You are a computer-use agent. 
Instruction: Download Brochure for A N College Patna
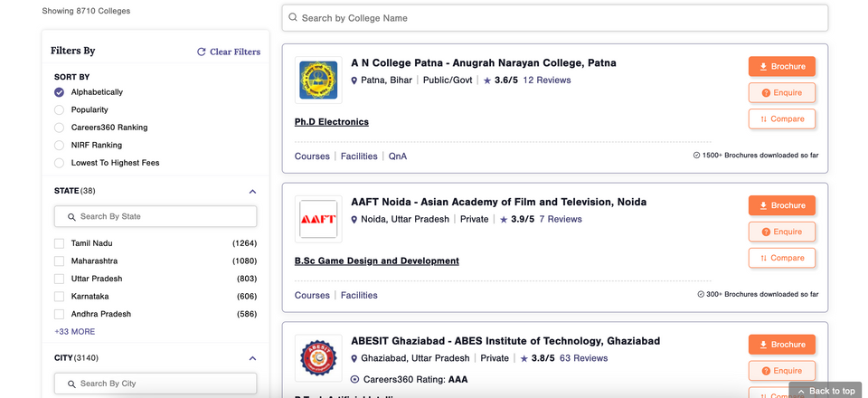click(781, 66)
